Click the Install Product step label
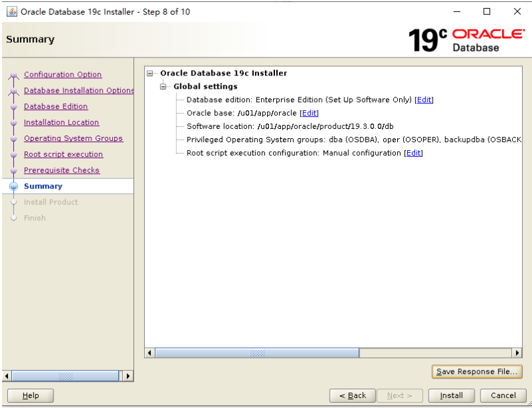This screenshot has height=408, width=532. [x=51, y=202]
